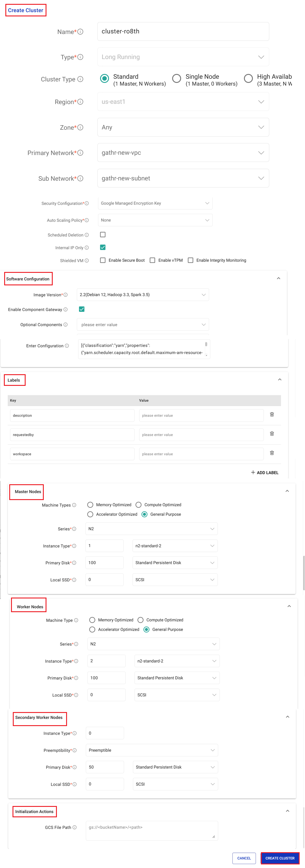Click info icon beside Worker Machine Type
This screenshot has height=868, width=305.
77,620
